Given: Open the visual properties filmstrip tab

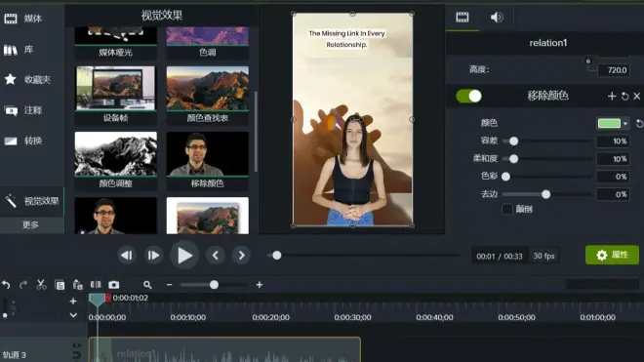Looking at the screenshot, I should click(463, 18).
